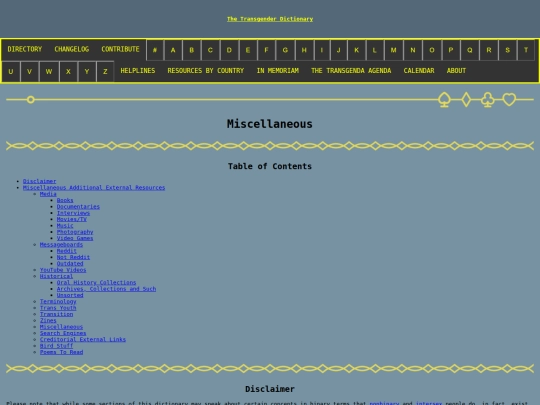Go to letter I index
Image resolution: width=540 pixels, height=405 pixels.
tap(322, 50)
